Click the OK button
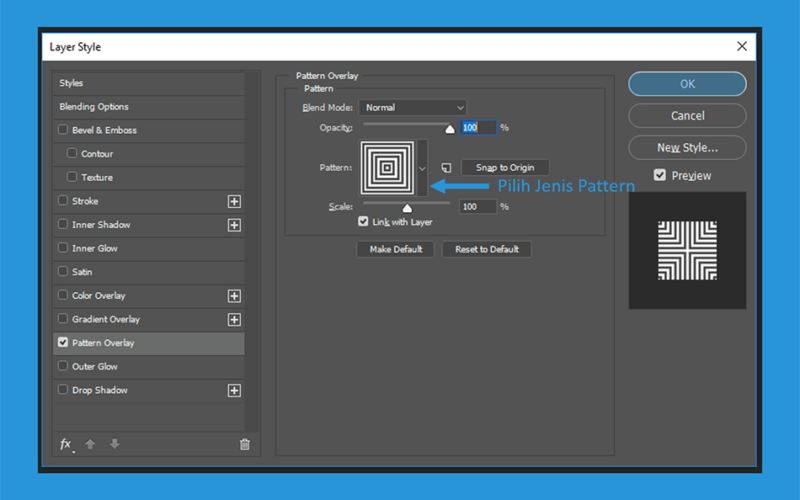 [x=687, y=84]
